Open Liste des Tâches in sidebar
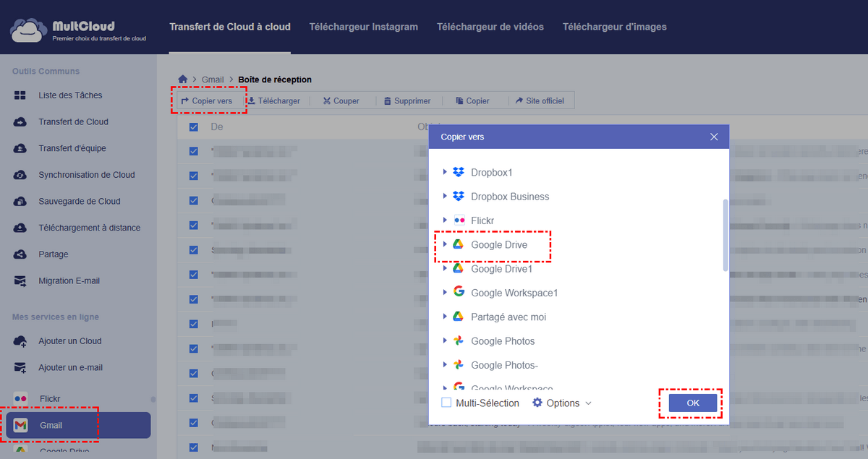 click(70, 95)
